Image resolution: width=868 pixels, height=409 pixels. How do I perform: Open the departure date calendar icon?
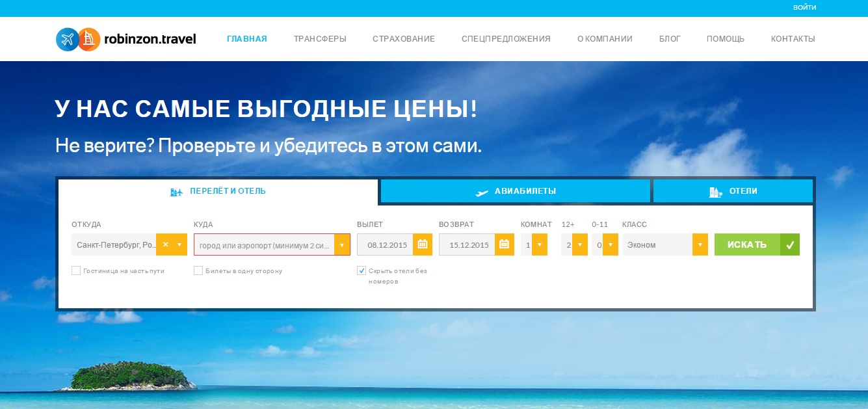point(422,244)
